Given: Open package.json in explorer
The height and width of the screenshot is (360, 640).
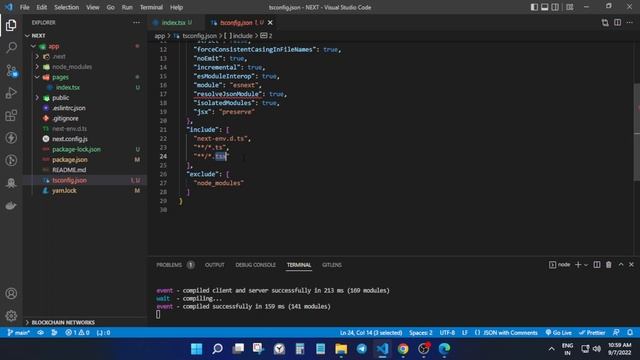Looking at the screenshot, I should (85, 160).
